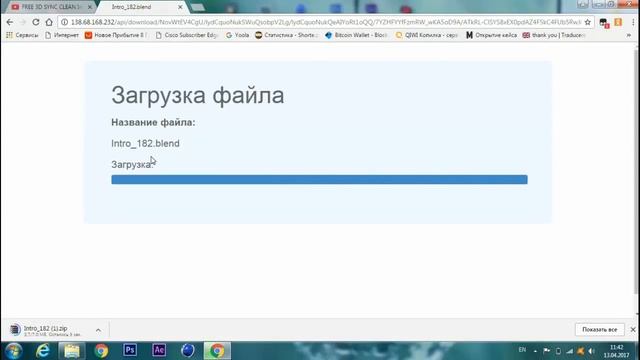The width and height of the screenshot is (640, 360).
Task: Launch Photoshop from taskbar
Action: 130,350
